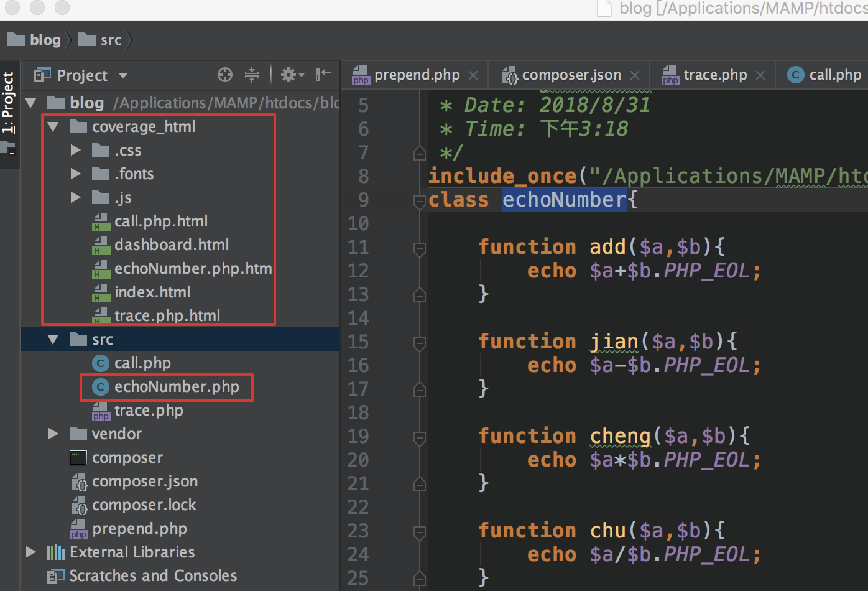The height and width of the screenshot is (591, 868).
Task: Select call.php.html file
Action: point(161,221)
